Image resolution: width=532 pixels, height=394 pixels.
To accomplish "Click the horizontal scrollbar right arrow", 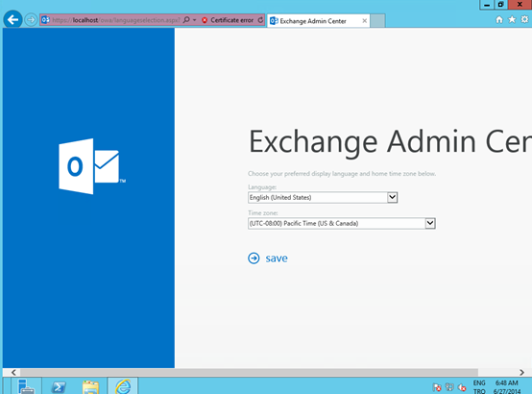I will (521, 372).
